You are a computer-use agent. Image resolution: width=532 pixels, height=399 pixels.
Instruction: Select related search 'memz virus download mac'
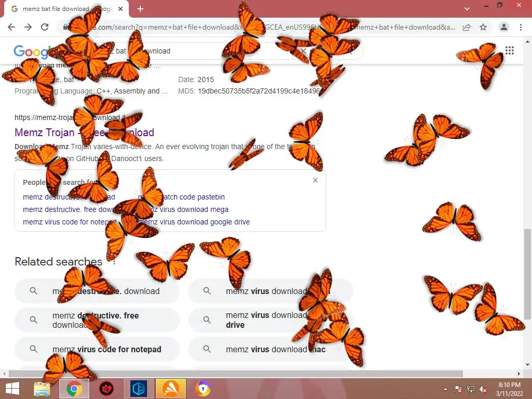[270, 349]
